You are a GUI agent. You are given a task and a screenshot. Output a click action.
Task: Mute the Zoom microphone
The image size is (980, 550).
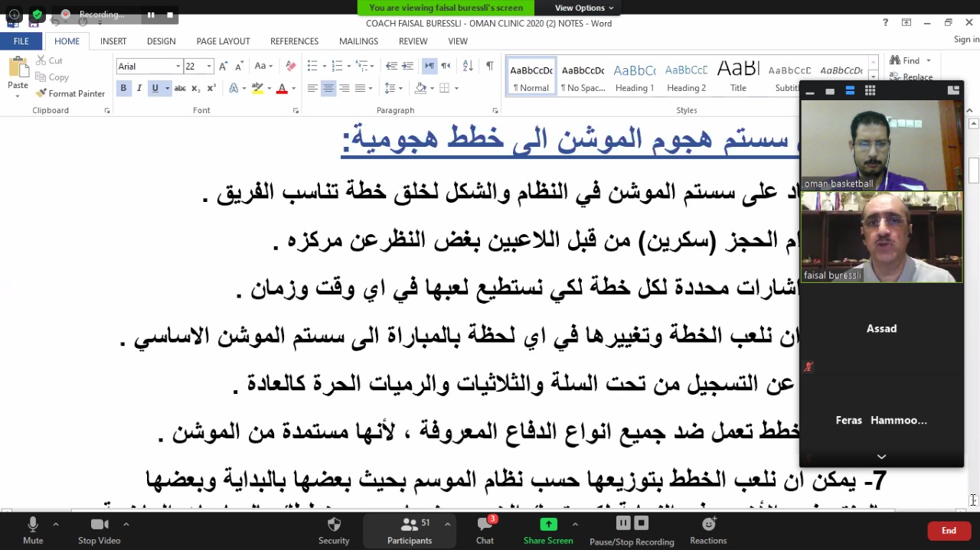(33, 530)
